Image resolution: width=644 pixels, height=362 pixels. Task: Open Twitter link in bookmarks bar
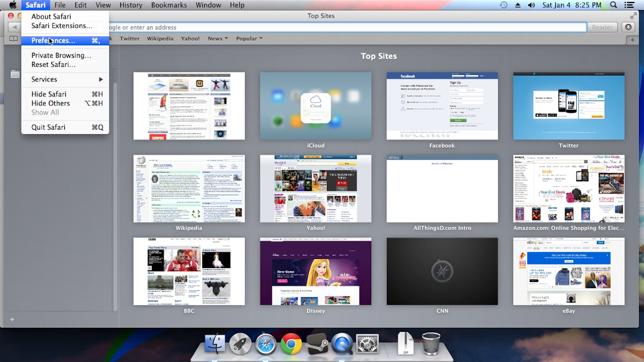coord(130,39)
